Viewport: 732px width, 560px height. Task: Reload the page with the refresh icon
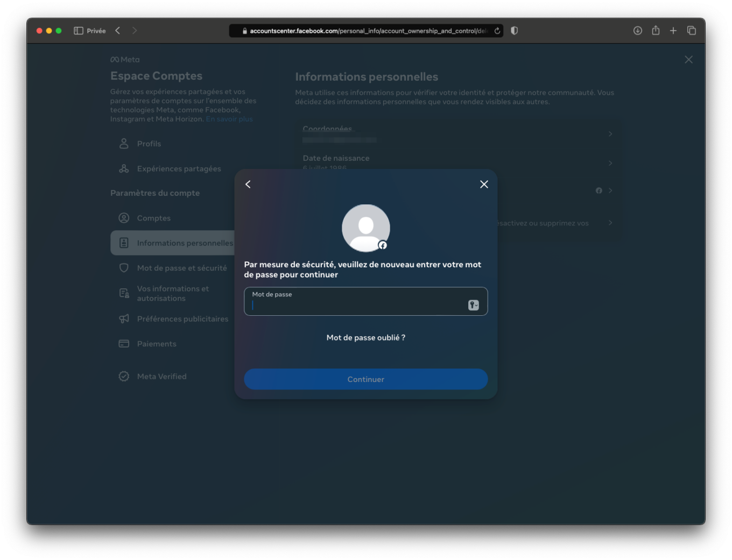[x=497, y=31]
